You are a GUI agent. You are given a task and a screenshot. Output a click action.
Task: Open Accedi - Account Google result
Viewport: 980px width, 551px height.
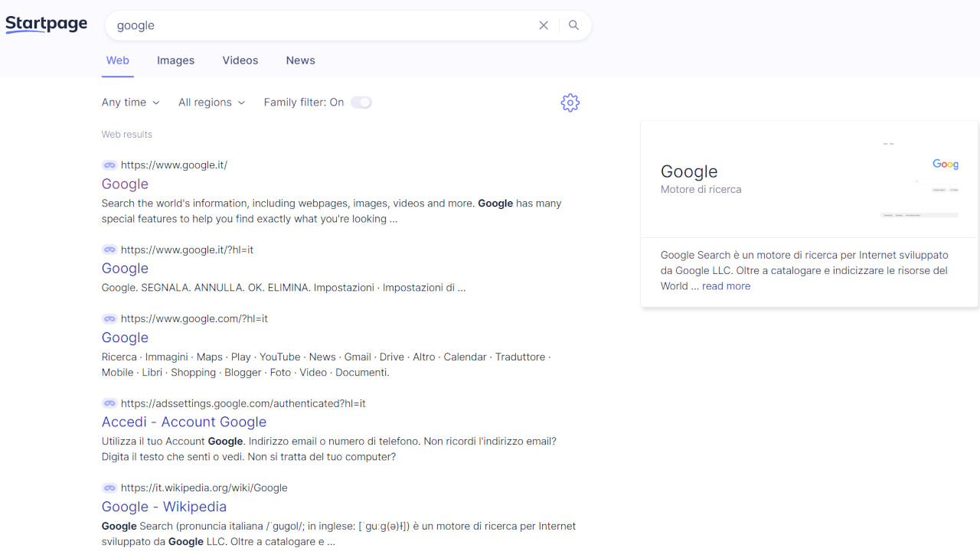[185, 422]
